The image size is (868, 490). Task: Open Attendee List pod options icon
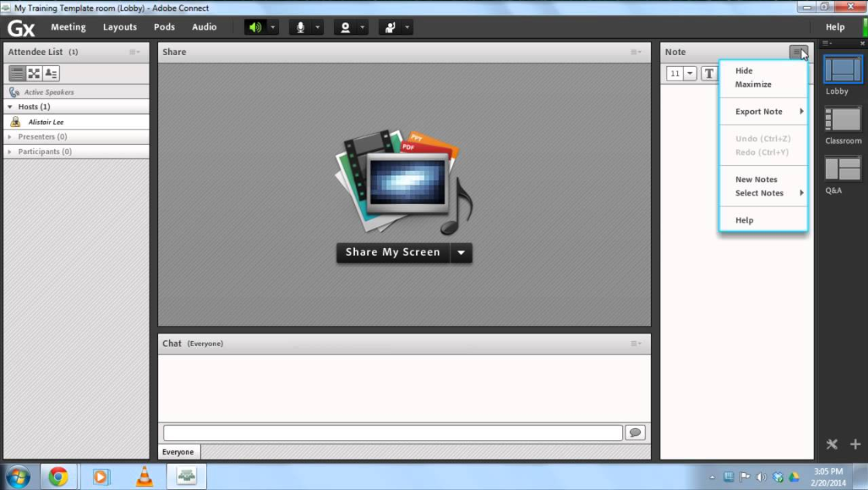[x=135, y=52]
